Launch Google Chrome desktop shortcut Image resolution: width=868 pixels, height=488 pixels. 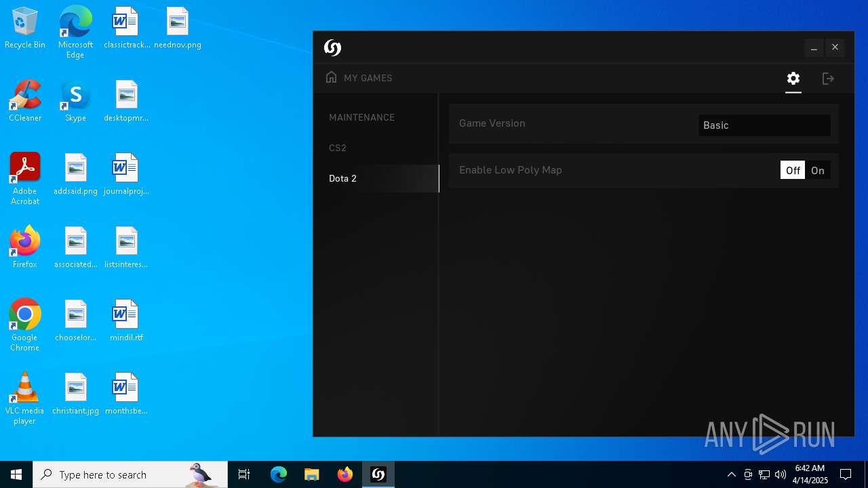(x=25, y=325)
